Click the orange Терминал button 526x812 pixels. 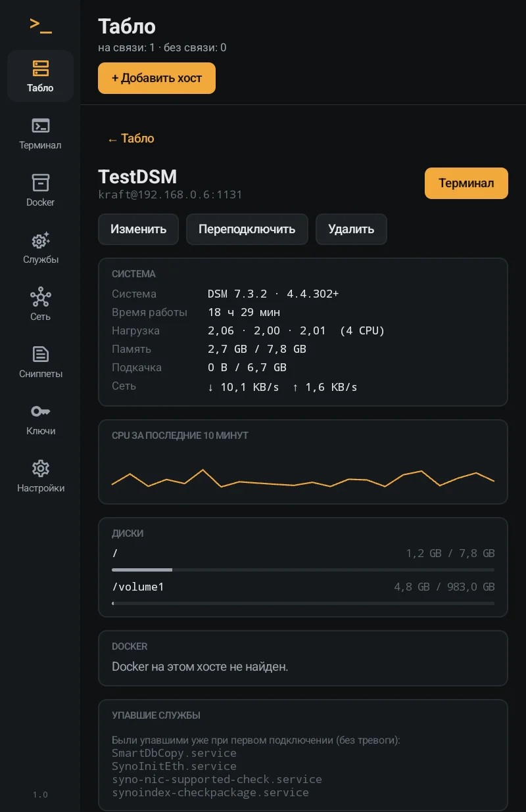click(466, 183)
